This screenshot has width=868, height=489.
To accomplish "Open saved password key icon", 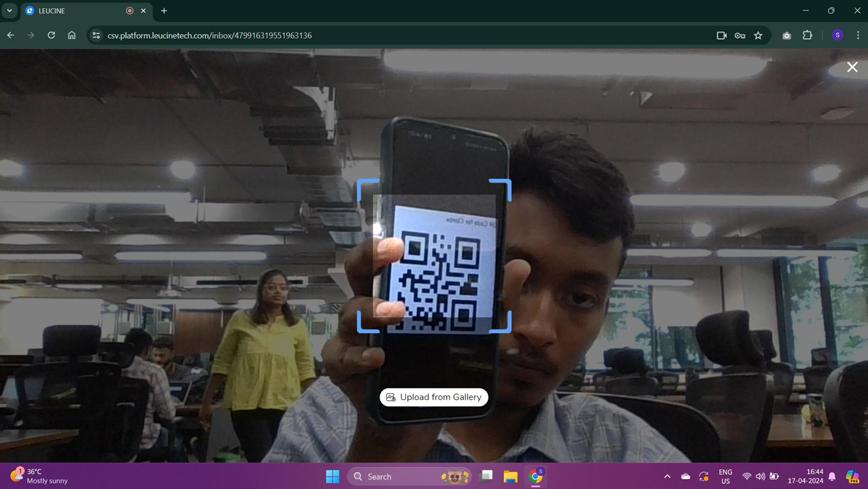I will 740,35.
